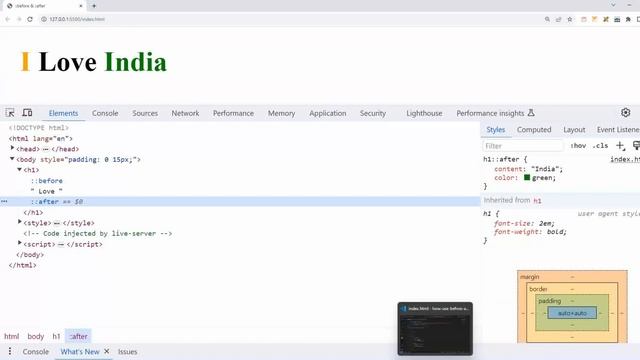Screen dimensions: 640x360
Task: Select ::after in the breadcrumb bar
Action: pyautogui.click(x=78, y=336)
